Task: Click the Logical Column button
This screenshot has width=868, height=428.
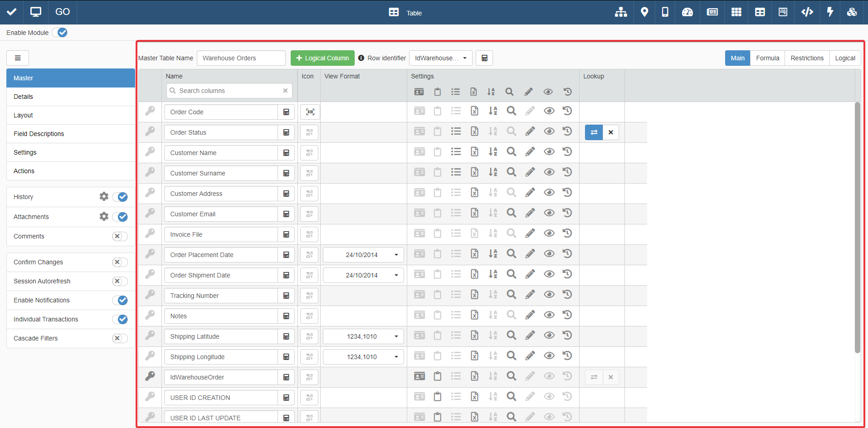Action: 322,58
